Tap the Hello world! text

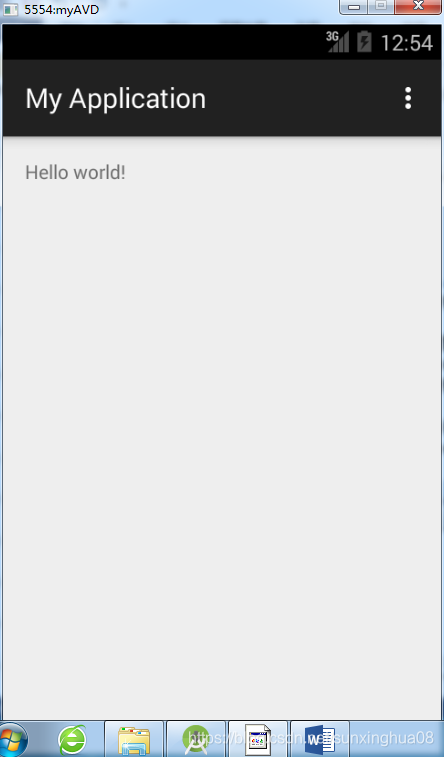click(75, 172)
